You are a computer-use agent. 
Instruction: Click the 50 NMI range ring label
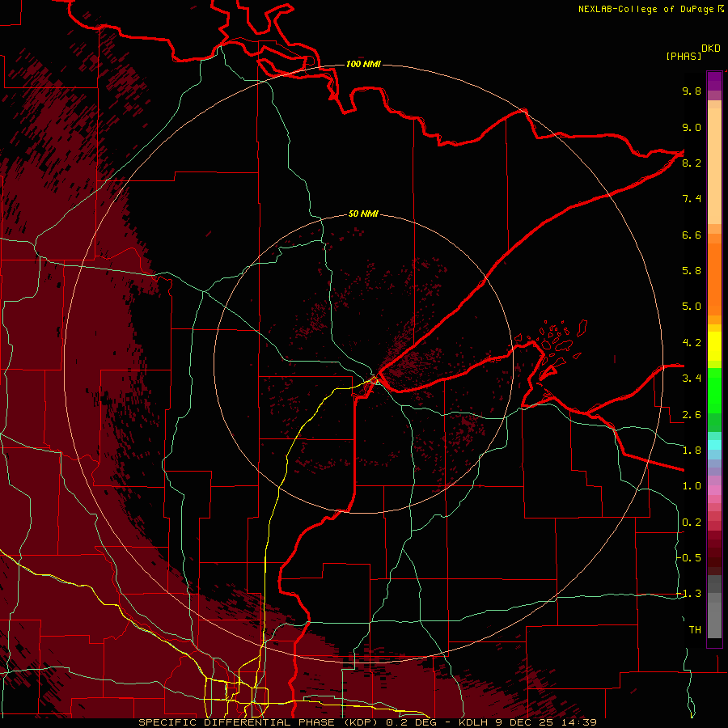[x=363, y=214]
